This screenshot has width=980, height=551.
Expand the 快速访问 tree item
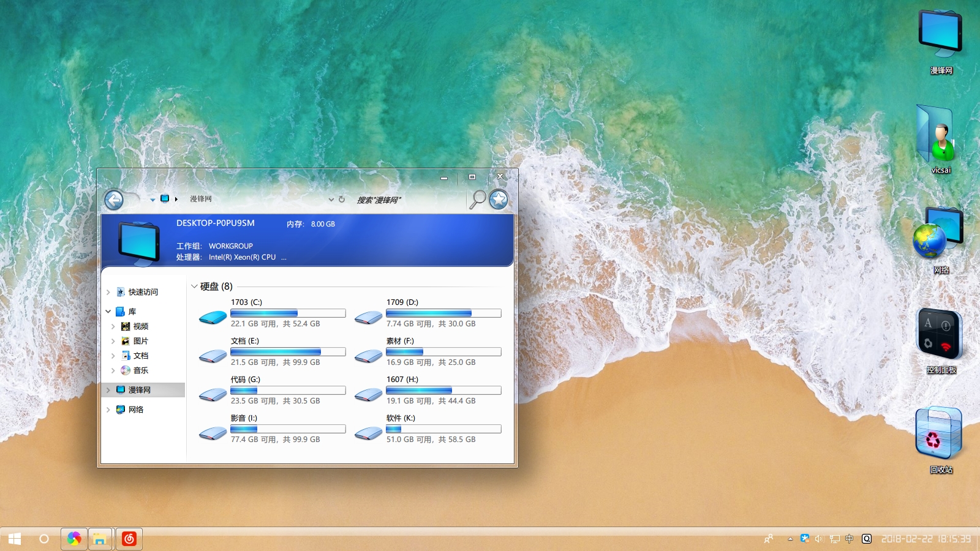tap(109, 292)
